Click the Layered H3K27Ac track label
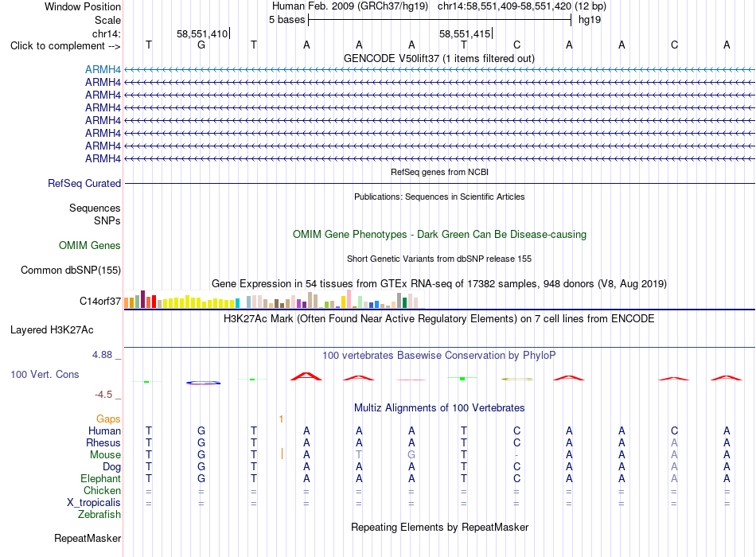 tap(52, 330)
